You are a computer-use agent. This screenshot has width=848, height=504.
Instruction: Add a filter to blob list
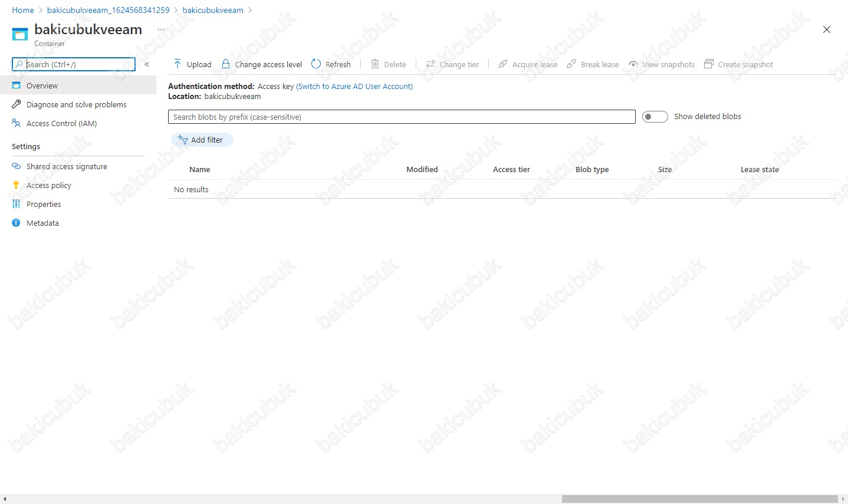[x=202, y=140]
